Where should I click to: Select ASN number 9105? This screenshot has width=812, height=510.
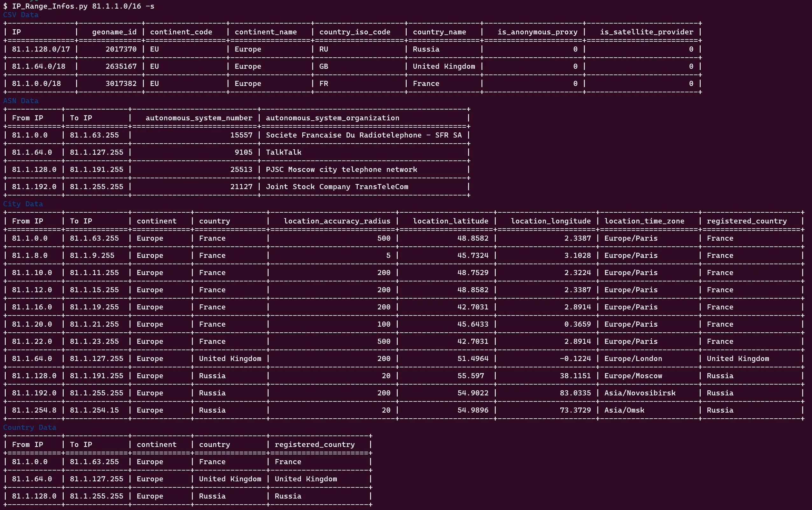point(243,152)
